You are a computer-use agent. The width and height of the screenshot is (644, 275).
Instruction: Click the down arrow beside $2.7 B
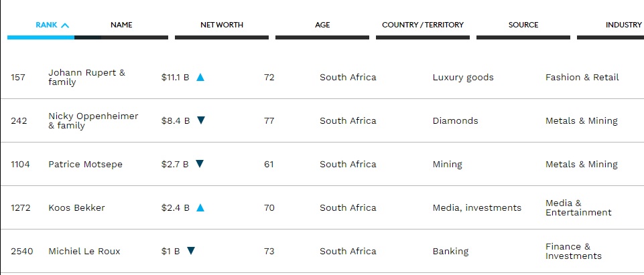pos(200,163)
